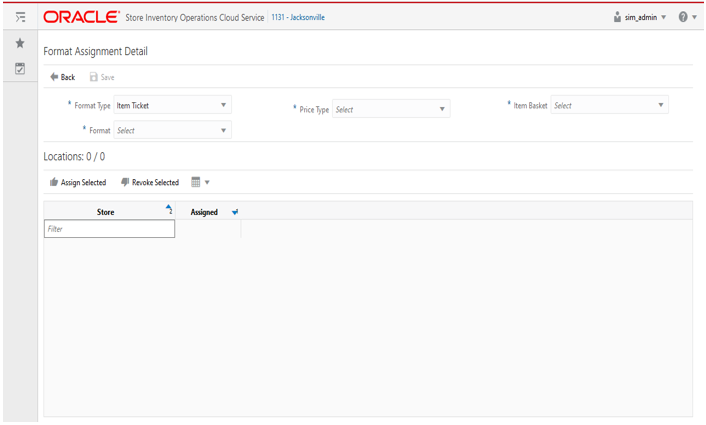706x425 pixels.
Task: Open the navigation menu hamburger icon
Action: click(x=20, y=18)
